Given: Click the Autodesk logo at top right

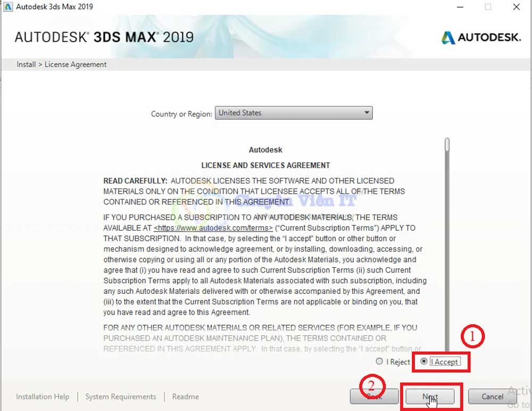Looking at the screenshot, I should click(480, 37).
